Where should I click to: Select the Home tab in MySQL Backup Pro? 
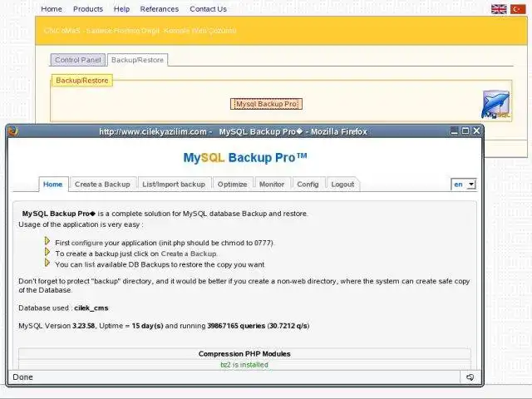point(53,185)
